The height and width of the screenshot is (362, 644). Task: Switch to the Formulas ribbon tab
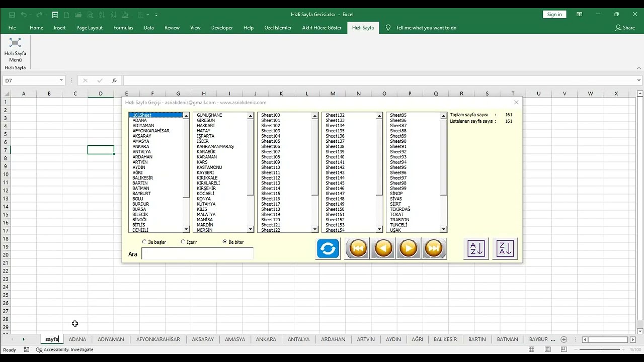point(123,28)
